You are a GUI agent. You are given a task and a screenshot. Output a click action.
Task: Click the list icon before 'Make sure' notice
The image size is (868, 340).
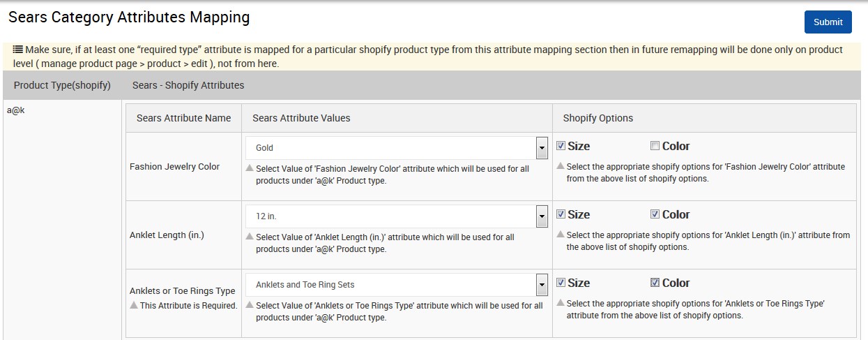tap(18, 50)
